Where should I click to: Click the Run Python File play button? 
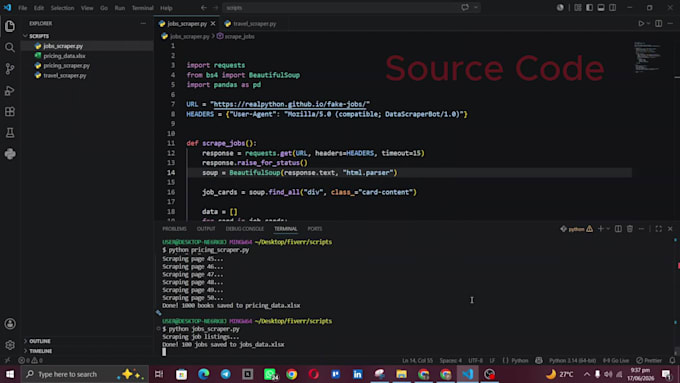point(641,23)
